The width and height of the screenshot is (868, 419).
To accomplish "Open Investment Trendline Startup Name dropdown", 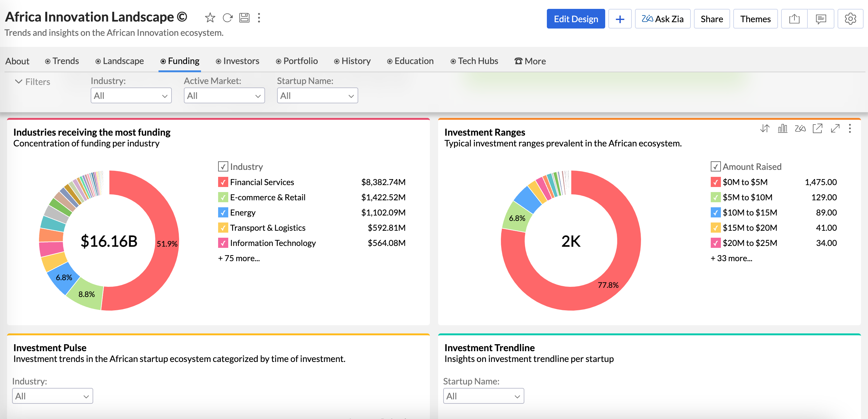I will [483, 396].
